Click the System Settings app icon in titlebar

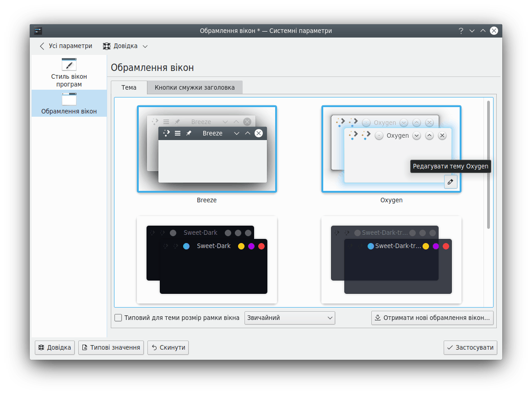pos(38,31)
